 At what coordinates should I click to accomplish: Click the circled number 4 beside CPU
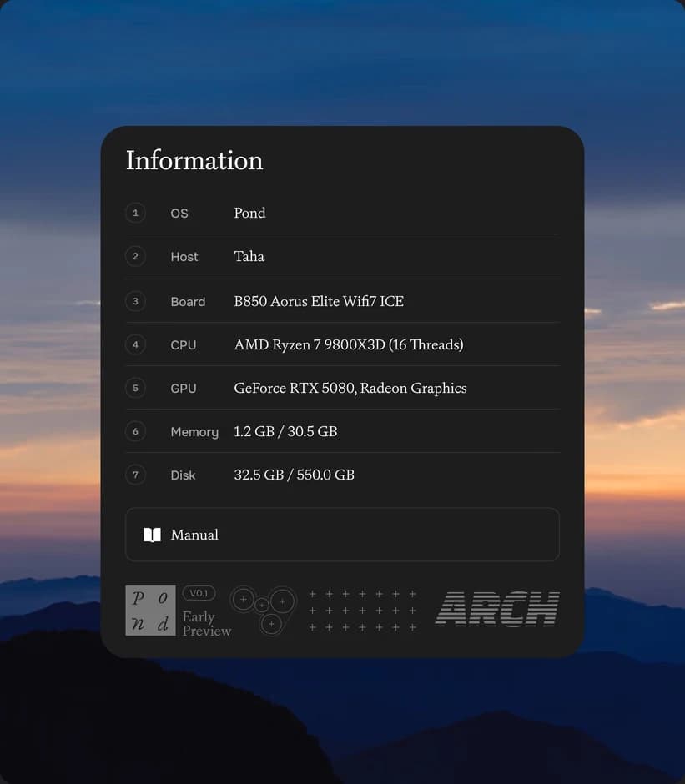tap(135, 344)
